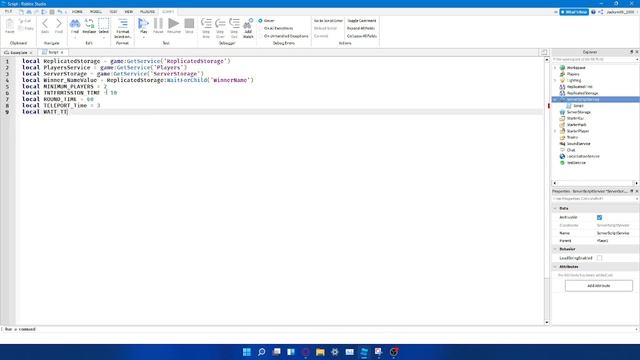Select ReplicatedStorage in Explorer

[582, 93]
